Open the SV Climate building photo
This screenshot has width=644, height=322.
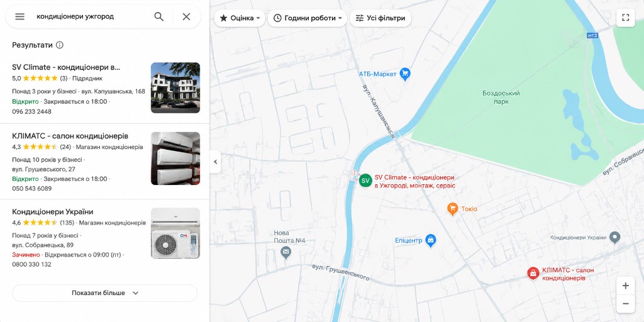(175, 87)
